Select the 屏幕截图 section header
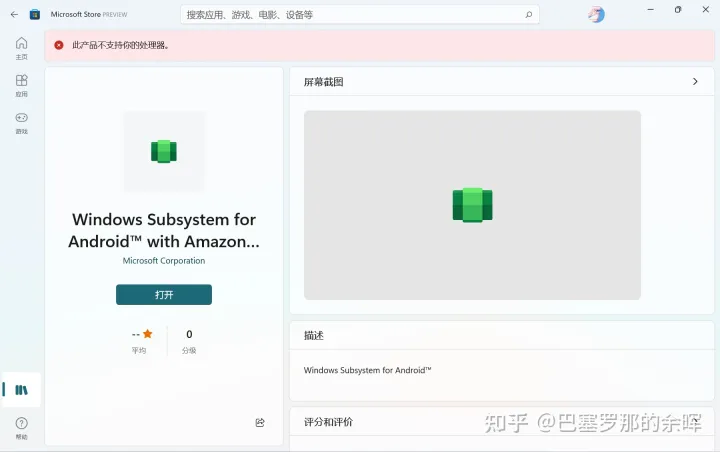The image size is (720, 452). (x=323, y=82)
